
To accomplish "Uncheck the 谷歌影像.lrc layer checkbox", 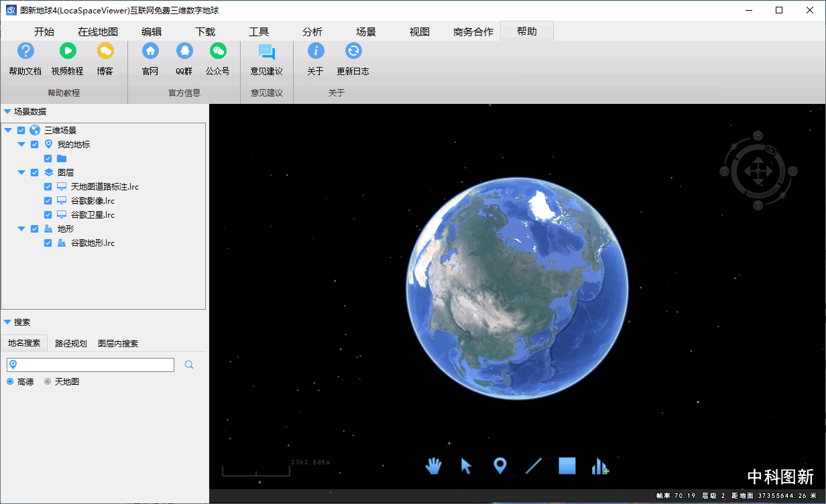I will [48, 200].
